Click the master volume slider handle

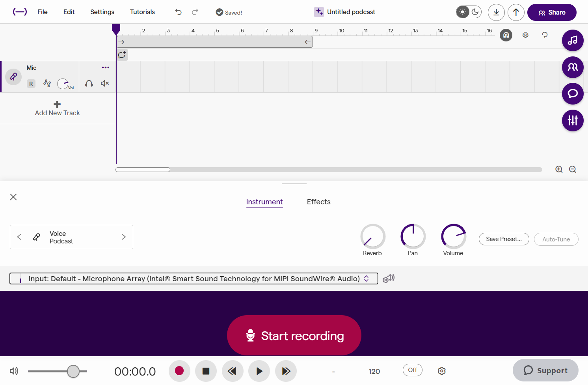[x=73, y=371]
